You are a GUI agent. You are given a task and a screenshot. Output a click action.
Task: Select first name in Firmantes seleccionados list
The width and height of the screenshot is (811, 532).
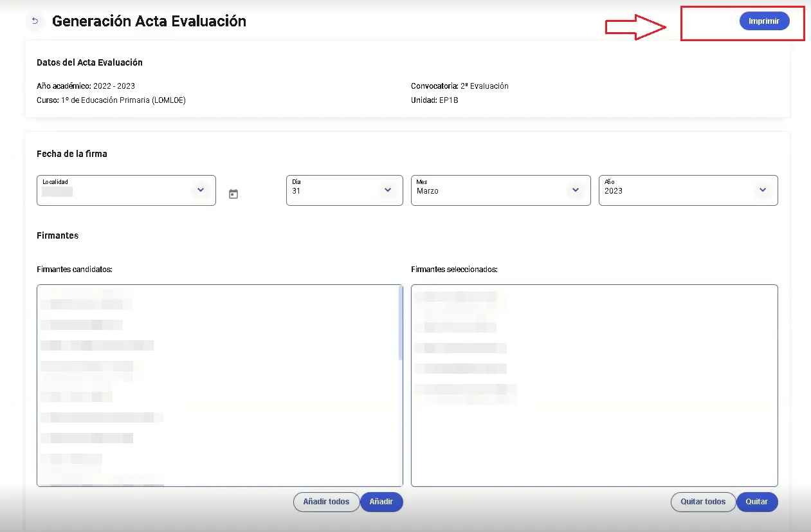455,297
